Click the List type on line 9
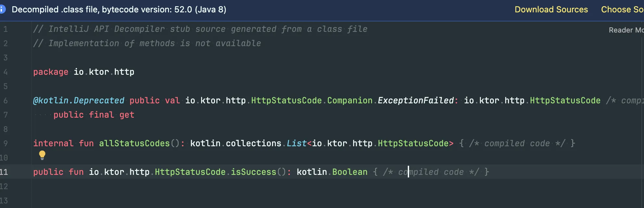The width and height of the screenshot is (644, 208). pos(297,143)
